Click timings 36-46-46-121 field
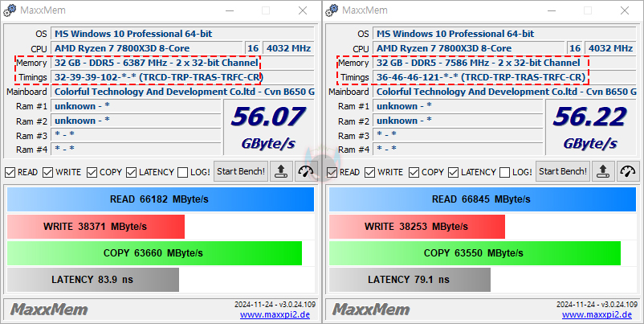 (x=504, y=77)
